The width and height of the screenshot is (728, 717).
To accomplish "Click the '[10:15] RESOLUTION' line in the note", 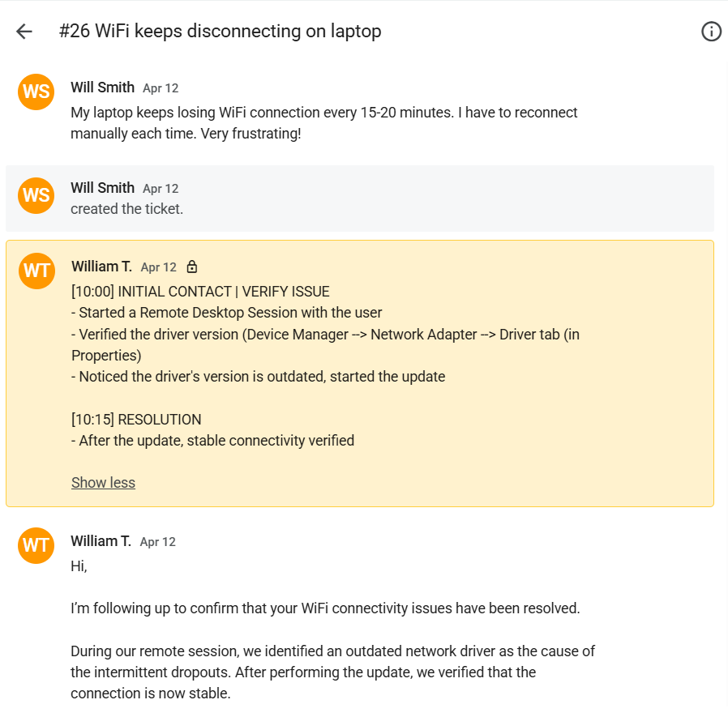I will click(136, 419).
